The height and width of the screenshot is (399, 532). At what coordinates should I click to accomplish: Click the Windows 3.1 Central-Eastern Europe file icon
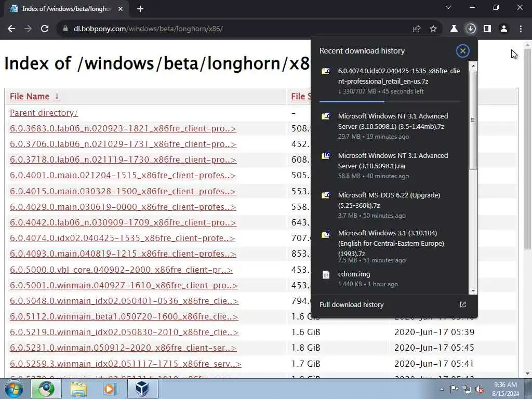point(326,234)
